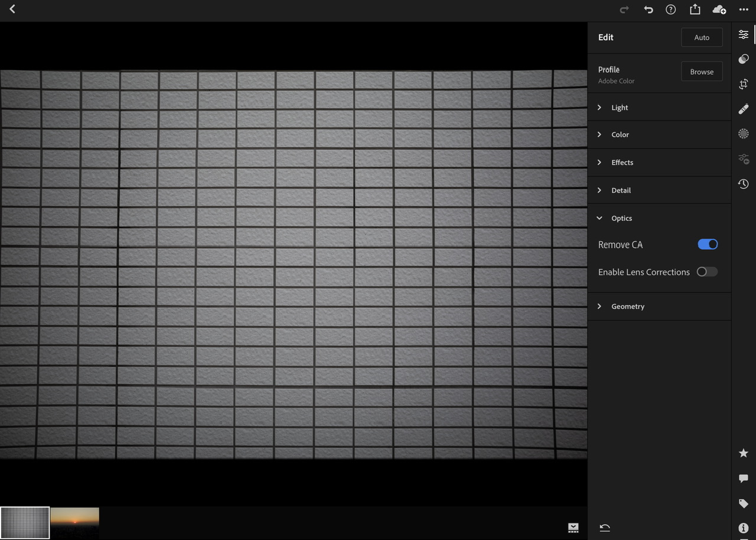This screenshot has width=756, height=540.
Task: Open the three-dot more options menu
Action: (744, 9)
